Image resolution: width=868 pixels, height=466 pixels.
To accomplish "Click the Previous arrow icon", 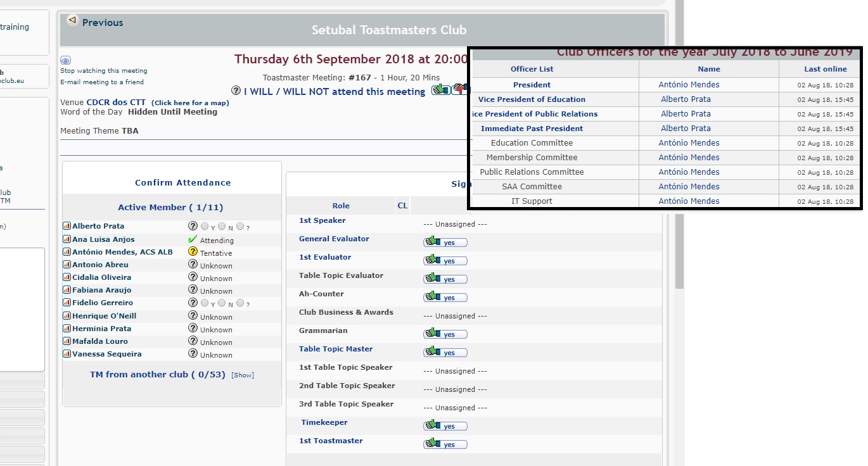I will [x=72, y=20].
